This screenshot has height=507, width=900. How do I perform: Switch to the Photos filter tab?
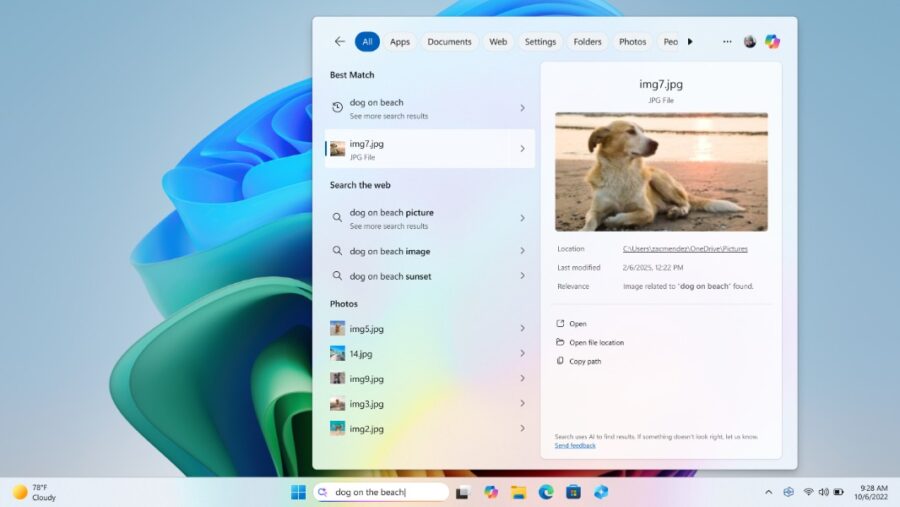[633, 41]
